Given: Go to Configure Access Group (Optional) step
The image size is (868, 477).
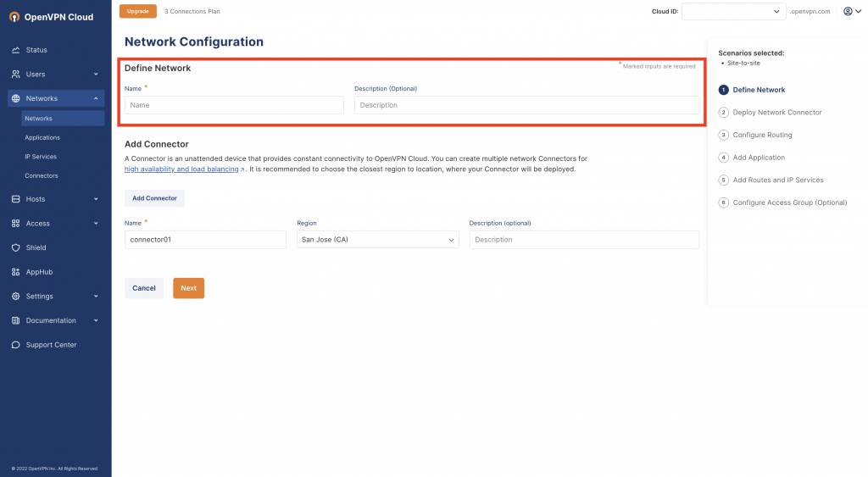Looking at the screenshot, I should tap(790, 202).
